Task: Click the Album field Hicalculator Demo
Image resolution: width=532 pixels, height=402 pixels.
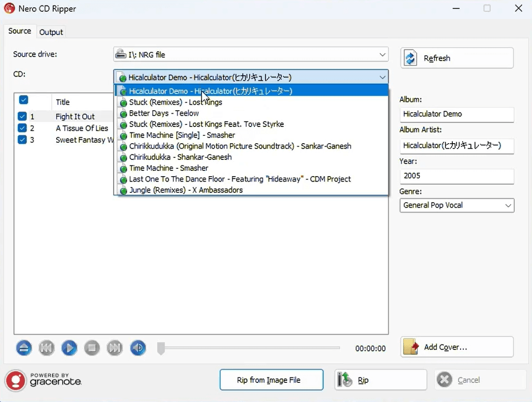Action: (x=457, y=114)
